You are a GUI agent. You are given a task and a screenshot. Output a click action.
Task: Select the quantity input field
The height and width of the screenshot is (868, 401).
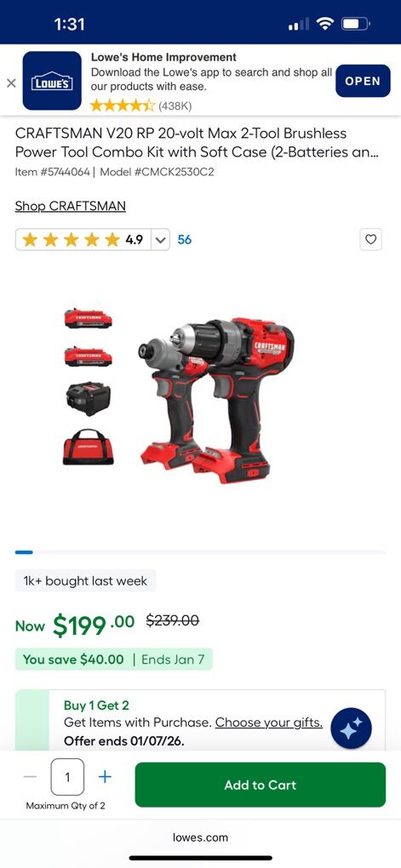(67, 777)
